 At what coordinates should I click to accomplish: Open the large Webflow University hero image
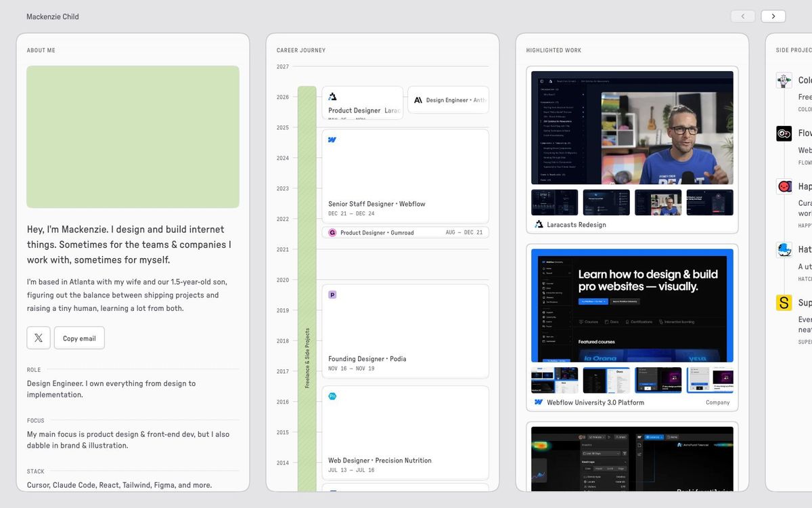click(632, 305)
